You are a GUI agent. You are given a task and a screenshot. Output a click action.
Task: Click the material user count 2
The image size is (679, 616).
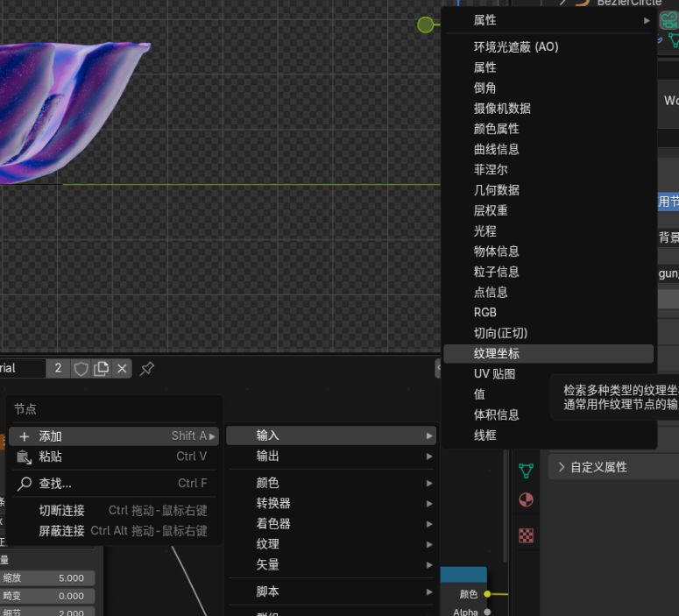(58, 369)
